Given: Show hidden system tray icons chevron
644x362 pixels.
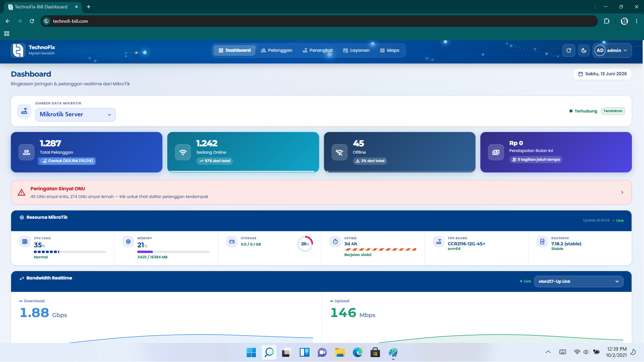Looking at the screenshot, I should 548,352.
